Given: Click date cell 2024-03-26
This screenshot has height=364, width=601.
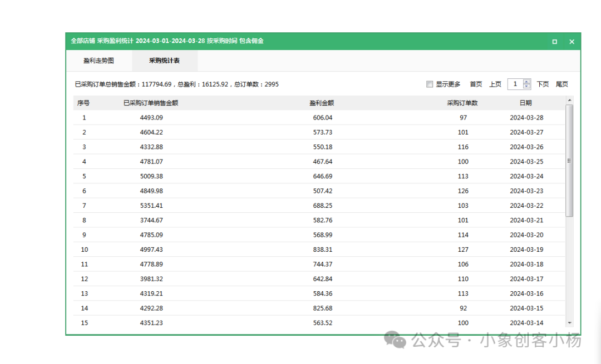Looking at the screenshot, I should pos(526,147).
